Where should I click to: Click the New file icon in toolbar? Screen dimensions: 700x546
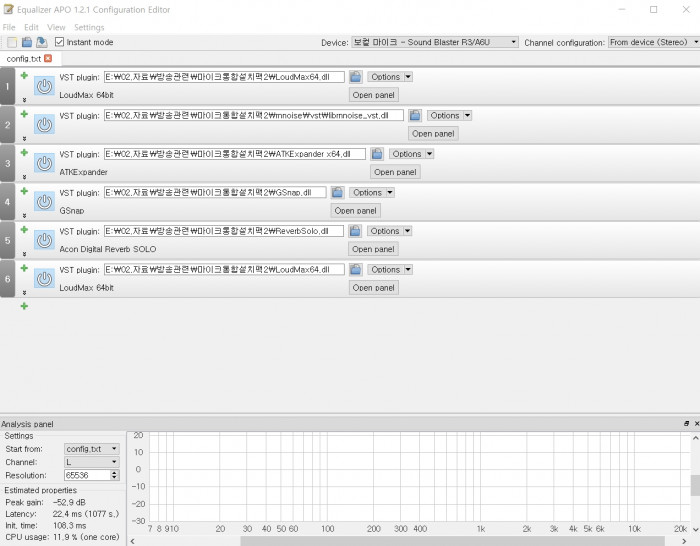12,42
